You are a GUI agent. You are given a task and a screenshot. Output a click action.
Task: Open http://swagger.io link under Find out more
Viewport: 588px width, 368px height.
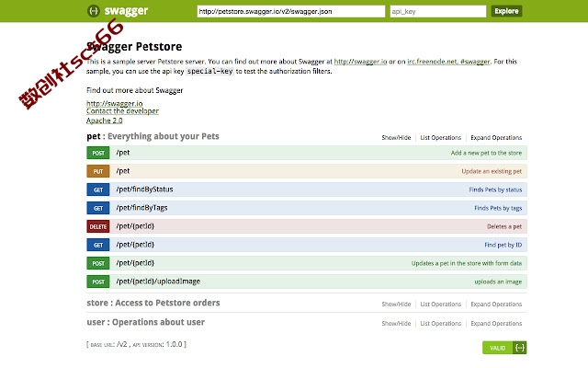coord(114,103)
